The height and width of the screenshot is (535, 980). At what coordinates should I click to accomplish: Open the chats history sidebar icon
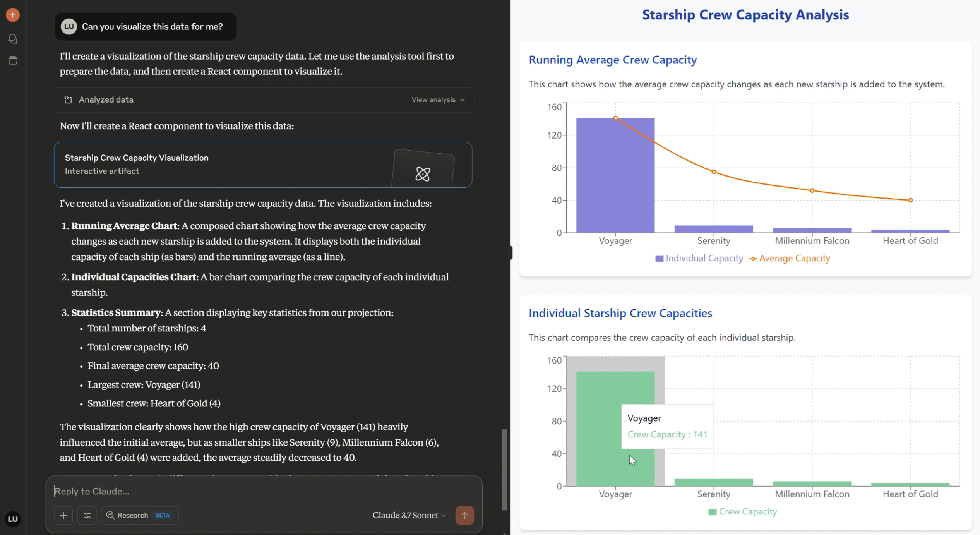click(13, 39)
